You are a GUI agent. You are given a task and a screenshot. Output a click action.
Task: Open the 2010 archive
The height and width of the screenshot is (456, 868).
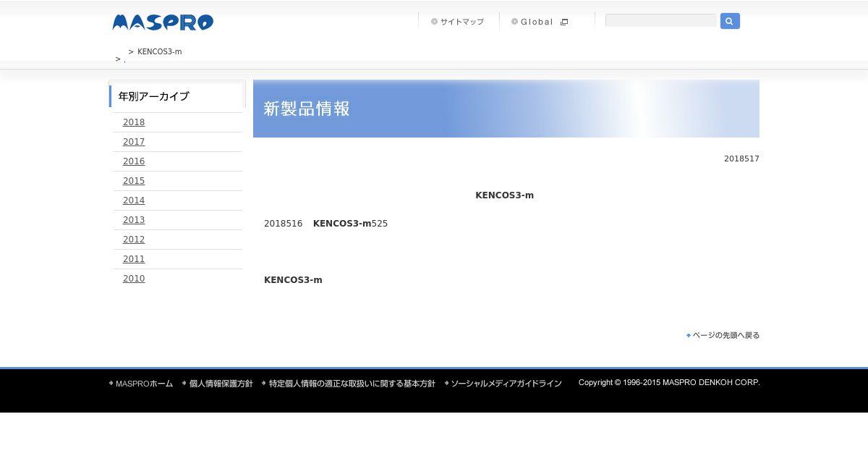[x=134, y=279]
